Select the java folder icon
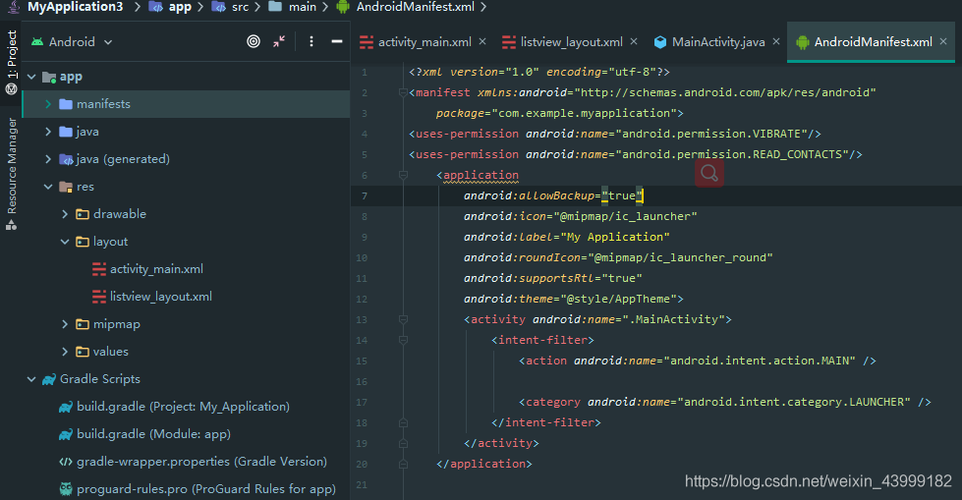Image resolution: width=962 pixels, height=500 pixels. 66,131
